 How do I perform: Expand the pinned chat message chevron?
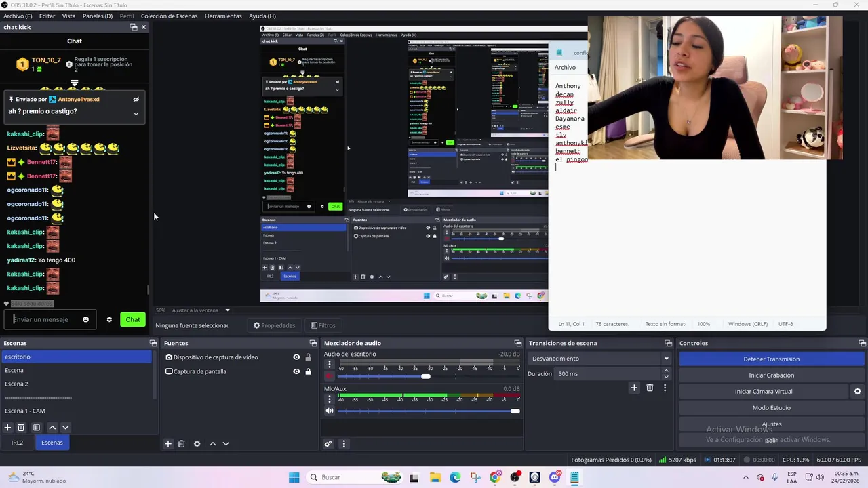tap(136, 113)
